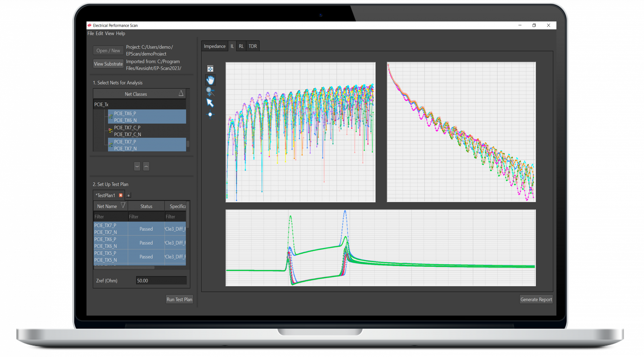Screen dimensions: 644x357
Task: Click the fit-to-view icon above the hand tool
Action: tap(210, 69)
